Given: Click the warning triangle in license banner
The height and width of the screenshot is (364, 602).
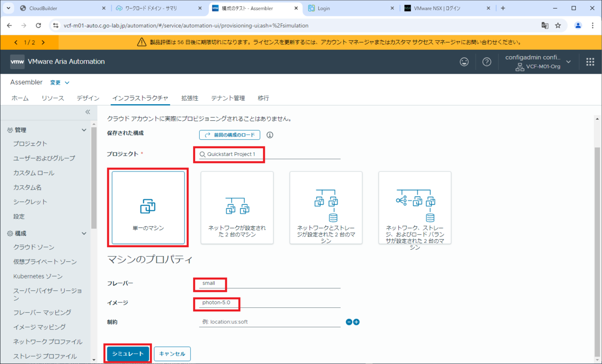Looking at the screenshot, I should point(141,43).
